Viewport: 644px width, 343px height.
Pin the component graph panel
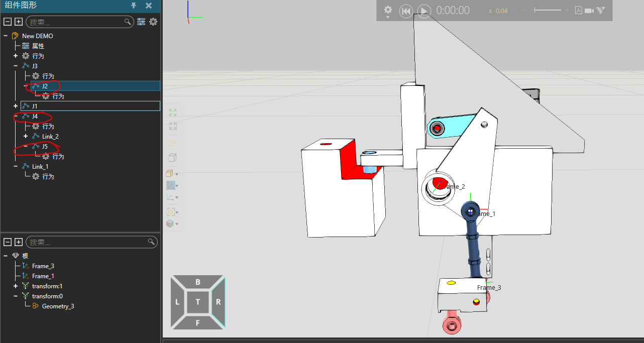click(134, 6)
